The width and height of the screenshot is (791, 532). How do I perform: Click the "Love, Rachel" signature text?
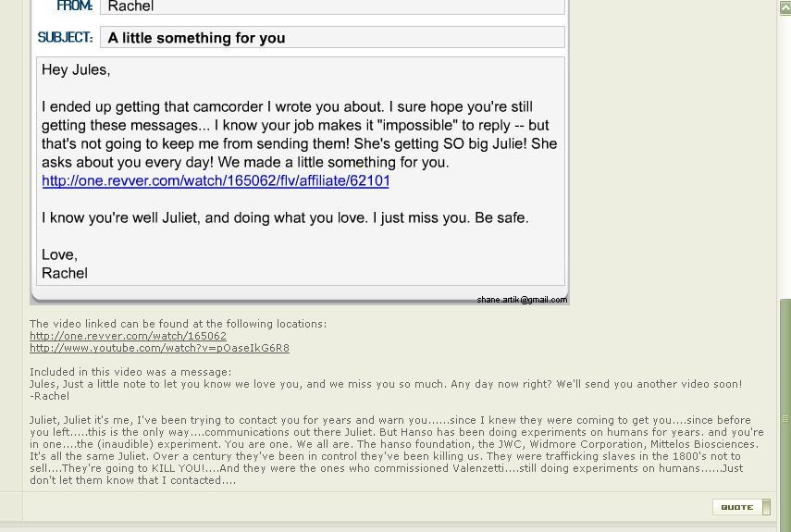click(x=65, y=264)
